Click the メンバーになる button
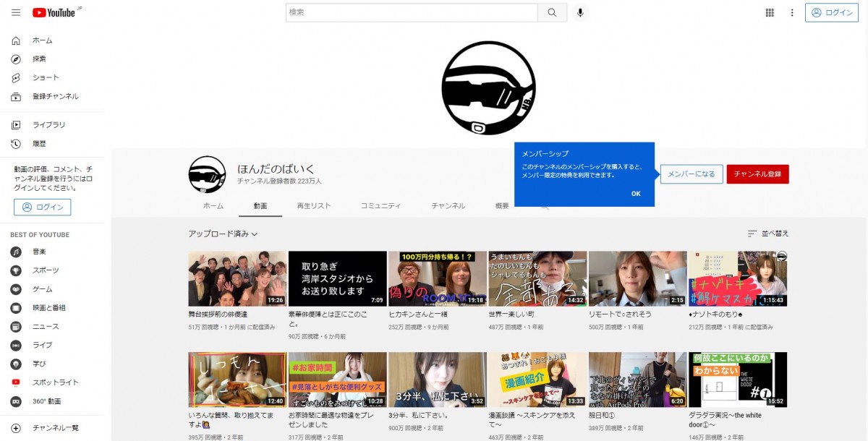The height and width of the screenshot is (441, 868). 692,174
